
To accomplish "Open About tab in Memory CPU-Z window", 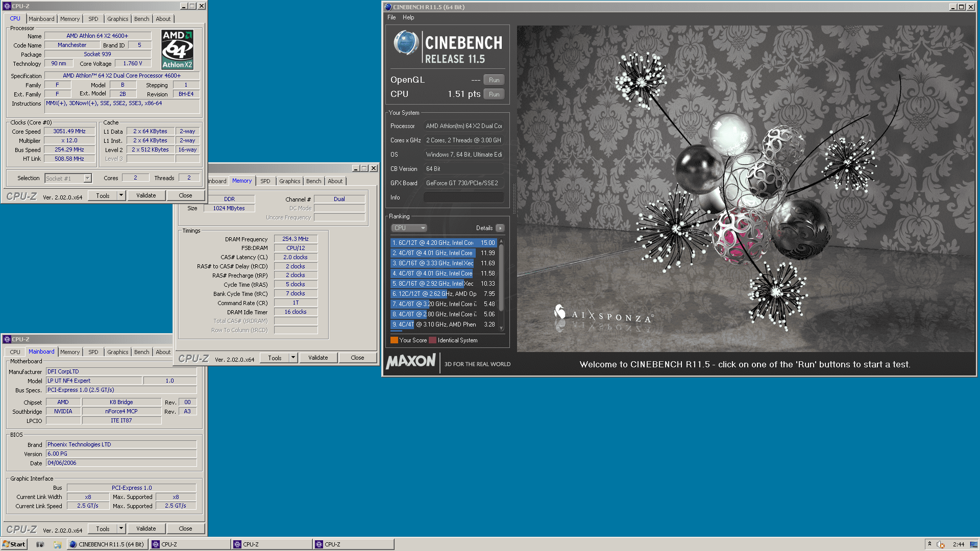I will (x=335, y=181).
